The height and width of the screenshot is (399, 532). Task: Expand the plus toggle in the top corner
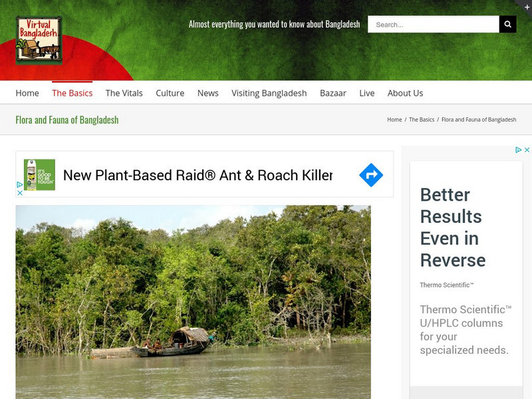[x=527, y=7]
